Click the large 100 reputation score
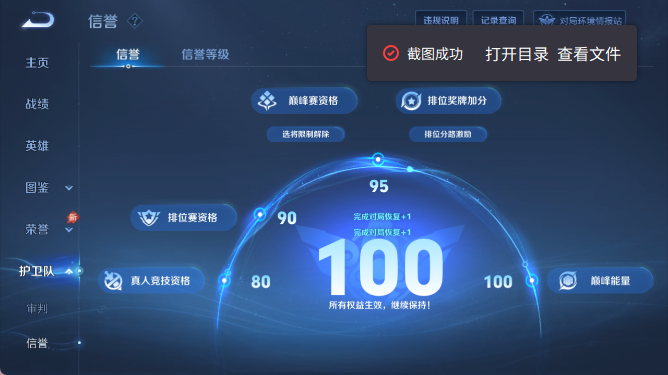 click(x=380, y=267)
